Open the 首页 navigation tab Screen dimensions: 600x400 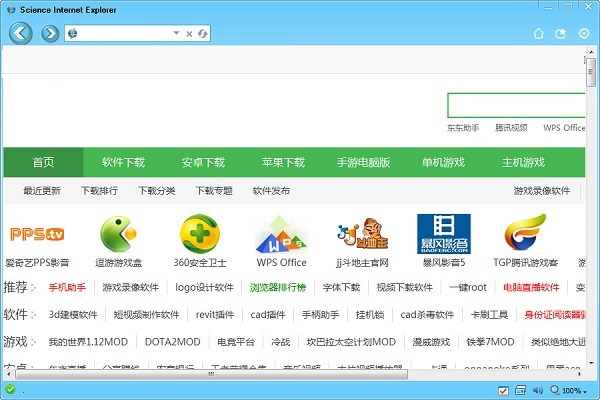pos(43,162)
